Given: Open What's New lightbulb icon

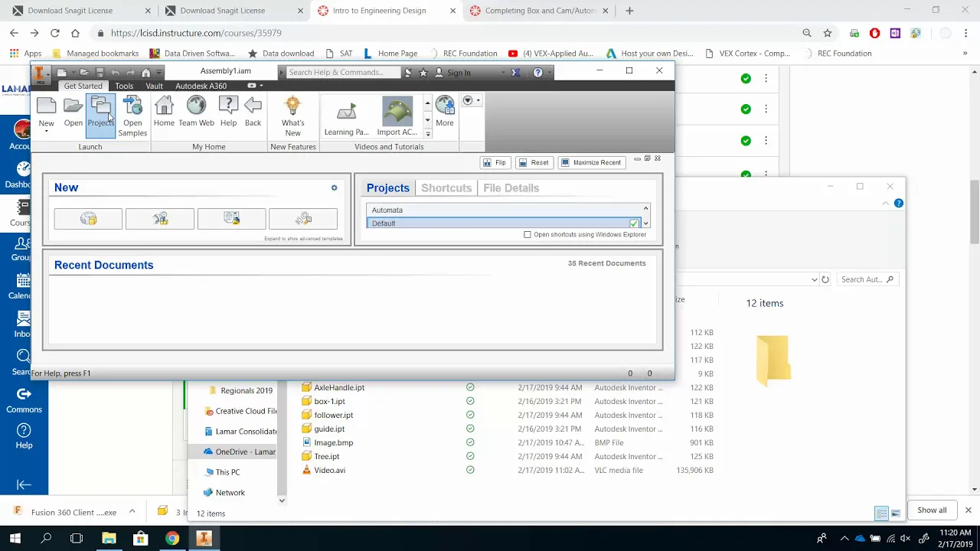Looking at the screenshot, I should [x=292, y=116].
